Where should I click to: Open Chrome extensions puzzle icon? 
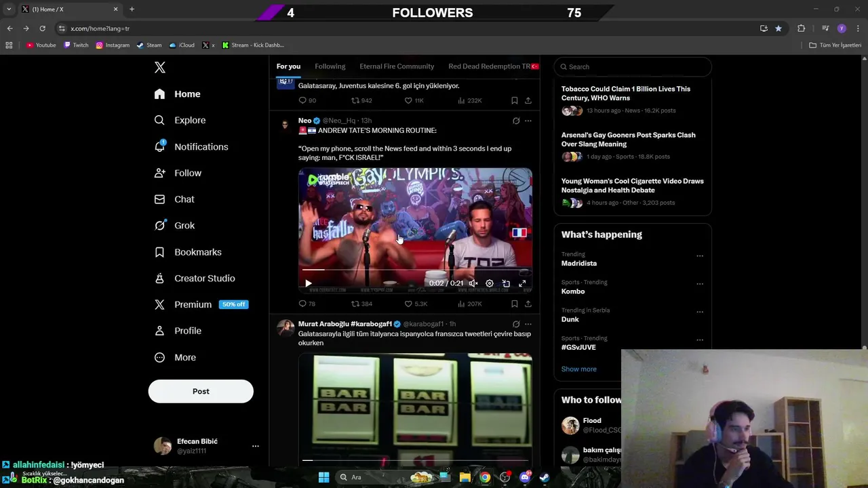(802, 28)
